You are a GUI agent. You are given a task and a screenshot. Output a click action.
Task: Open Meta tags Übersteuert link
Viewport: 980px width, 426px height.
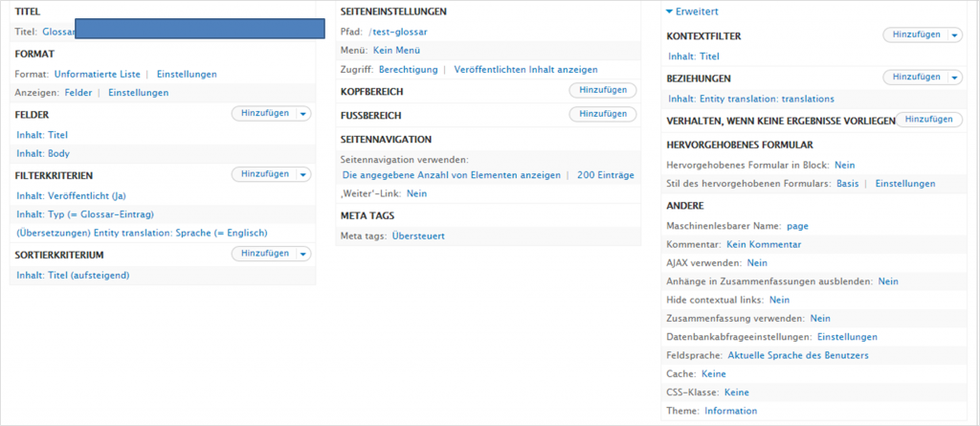click(x=418, y=235)
